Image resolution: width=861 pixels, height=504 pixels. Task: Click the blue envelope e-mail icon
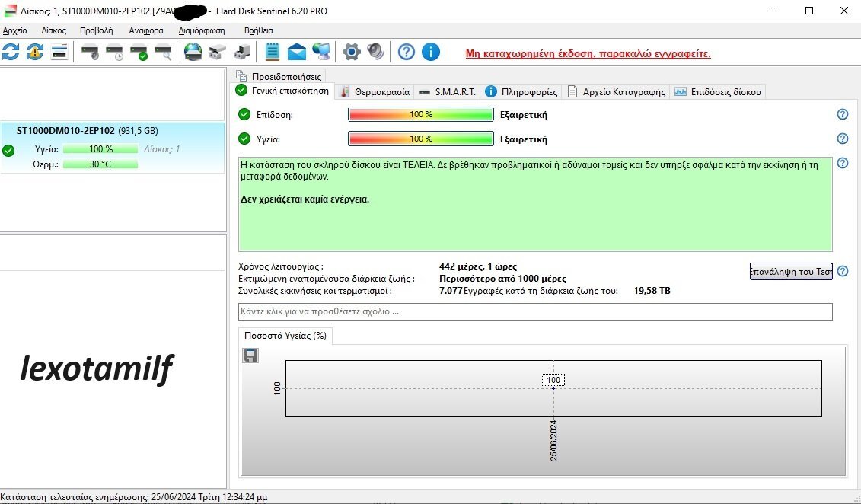297,53
